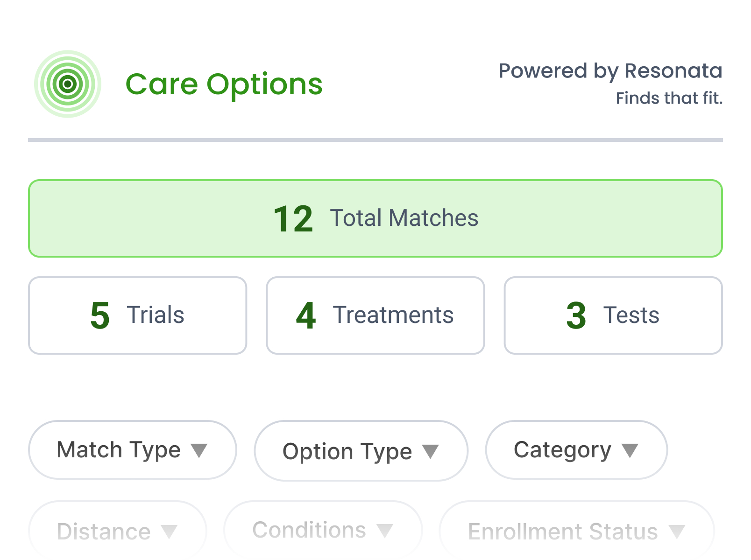Click the green concentric-circles Care Options logo
Viewport: 751px width, 560px height.
pos(68,84)
